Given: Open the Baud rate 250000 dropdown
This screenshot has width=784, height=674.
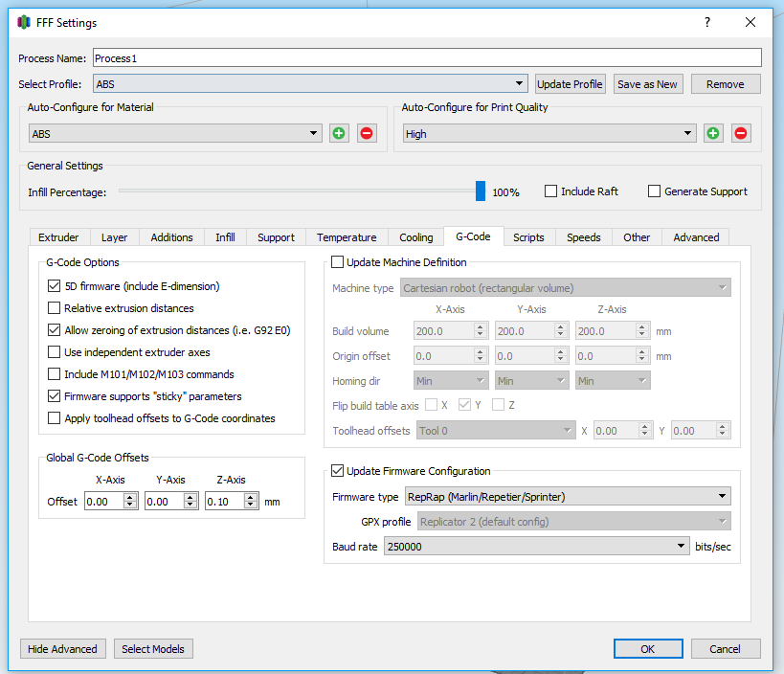Looking at the screenshot, I should (x=536, y=546).
